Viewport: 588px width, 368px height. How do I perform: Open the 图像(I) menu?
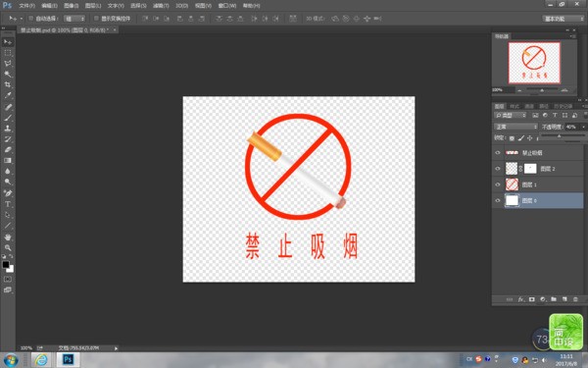[71, 6]
